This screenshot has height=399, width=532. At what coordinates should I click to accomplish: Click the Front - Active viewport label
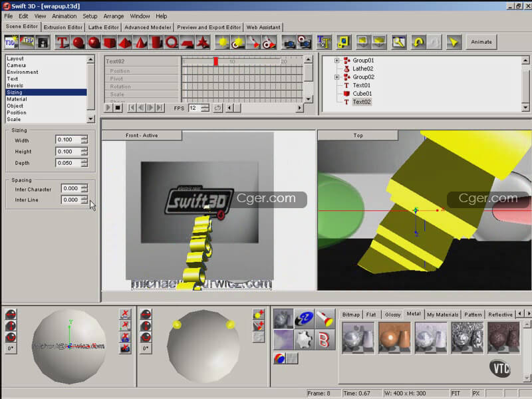click(142, 136)
